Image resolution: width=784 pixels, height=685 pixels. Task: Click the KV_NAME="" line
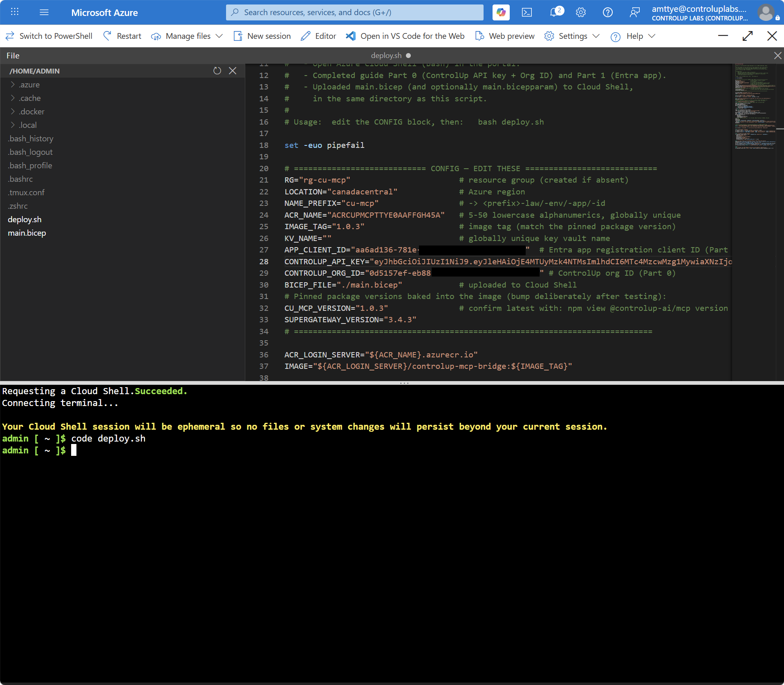pyautogui.click(x=308, y=238)
